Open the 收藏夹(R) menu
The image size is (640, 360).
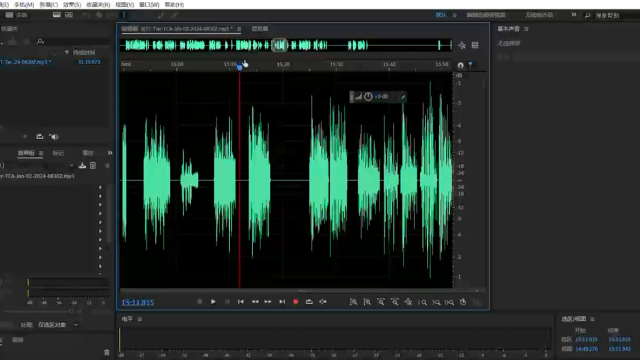(x=98, y=4)
